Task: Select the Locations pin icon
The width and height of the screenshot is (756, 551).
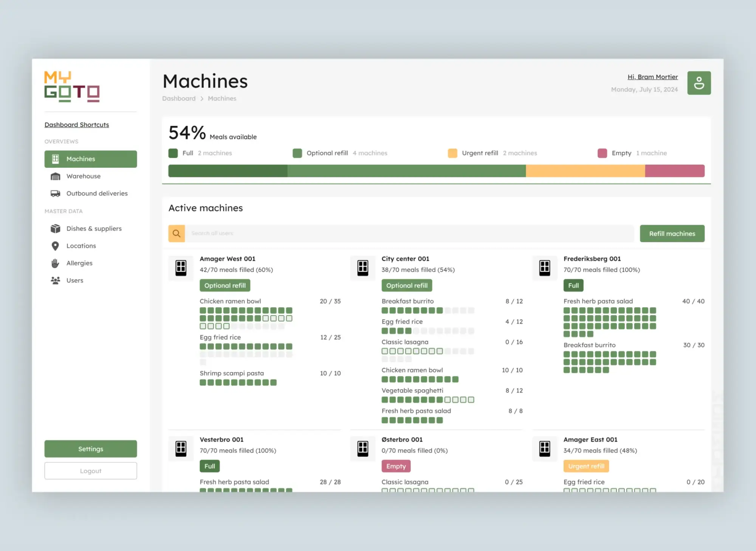Action: coord(55,246)
